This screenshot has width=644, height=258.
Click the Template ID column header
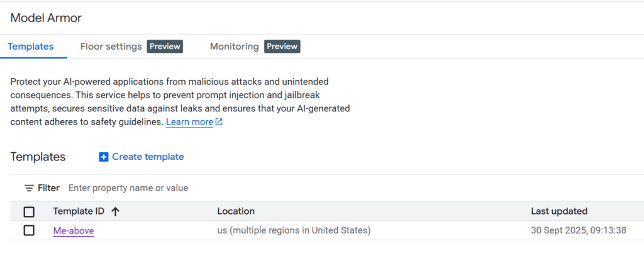point(77,211)
